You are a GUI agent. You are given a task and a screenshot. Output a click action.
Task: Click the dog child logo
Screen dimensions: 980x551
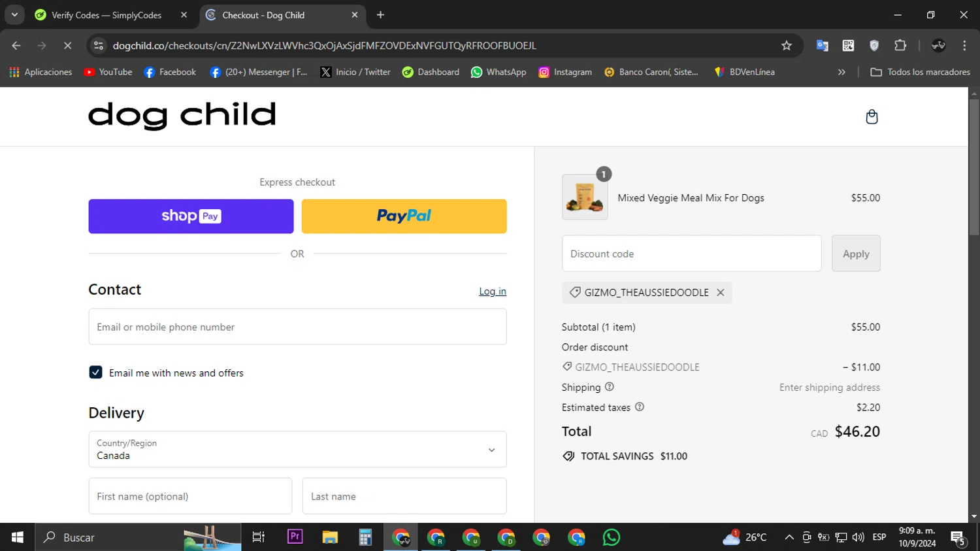point(182,116)
